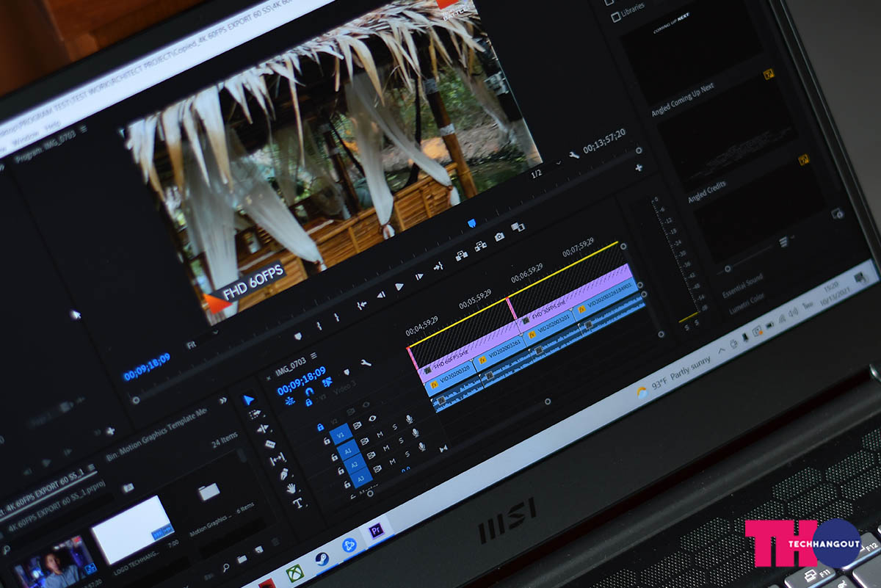Add a marker in the timeline header
The image size is (881, 588).
[346, 371]
